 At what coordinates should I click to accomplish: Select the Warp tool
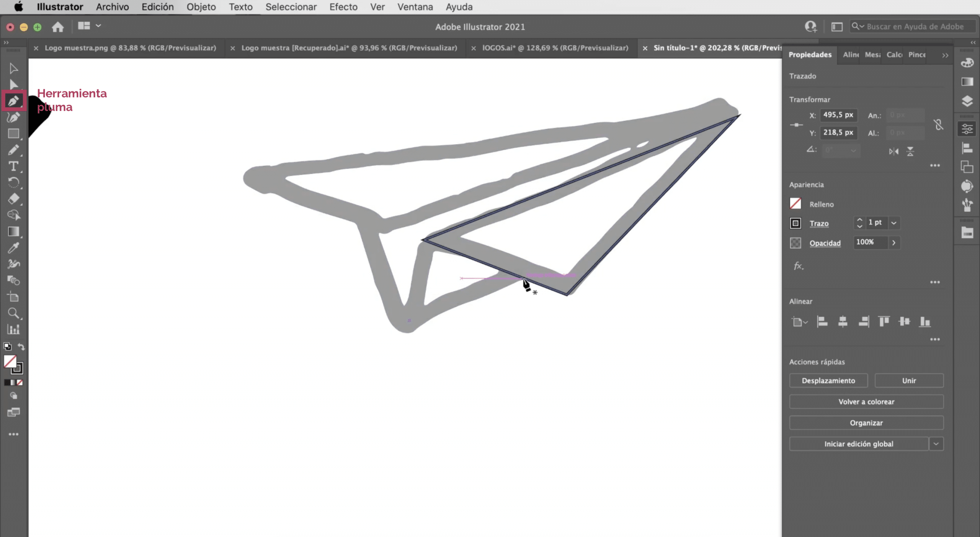tap(13, 264)
